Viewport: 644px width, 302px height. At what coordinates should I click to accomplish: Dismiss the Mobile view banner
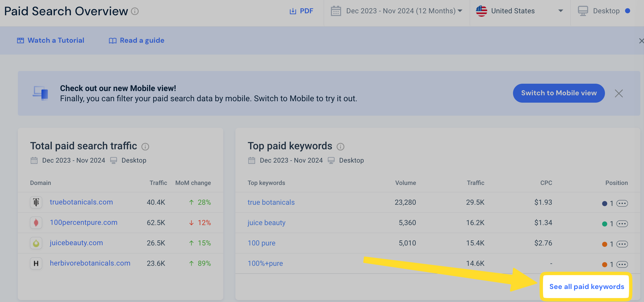click(619, 93)
